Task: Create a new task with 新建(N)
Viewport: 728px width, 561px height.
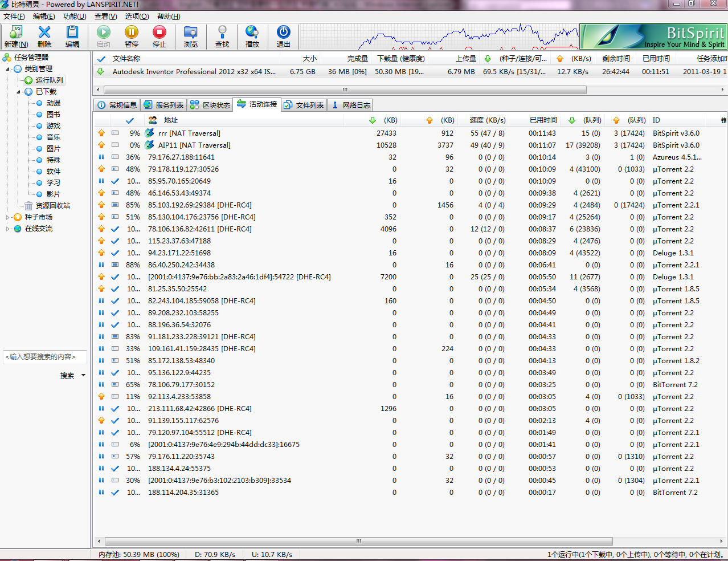Action: [x=16, y=36]
